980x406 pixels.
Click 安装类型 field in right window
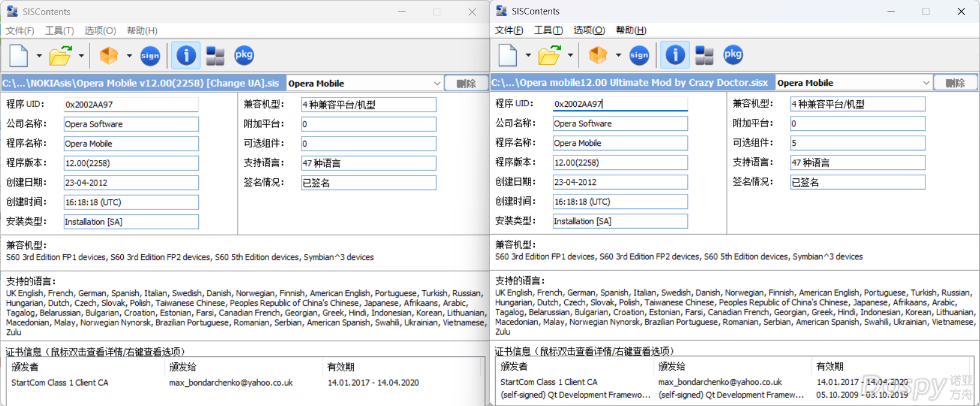[x=620, y=221]
